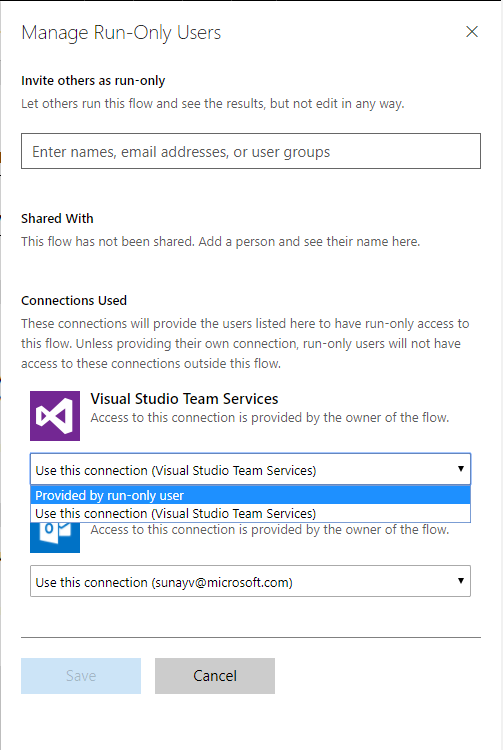
Task: Focus the names, email addresses, or user groups field
Action: tap(251, 151)
